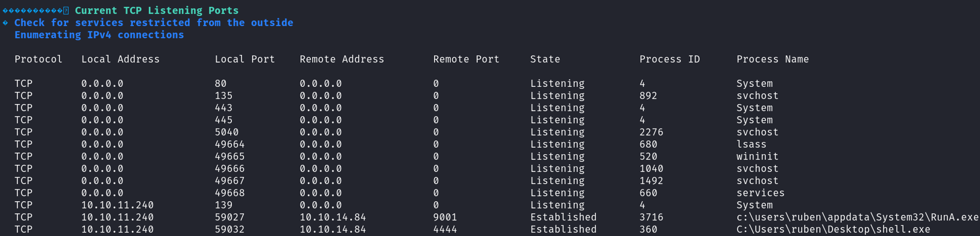Select process ID 2276

[651, 132]
